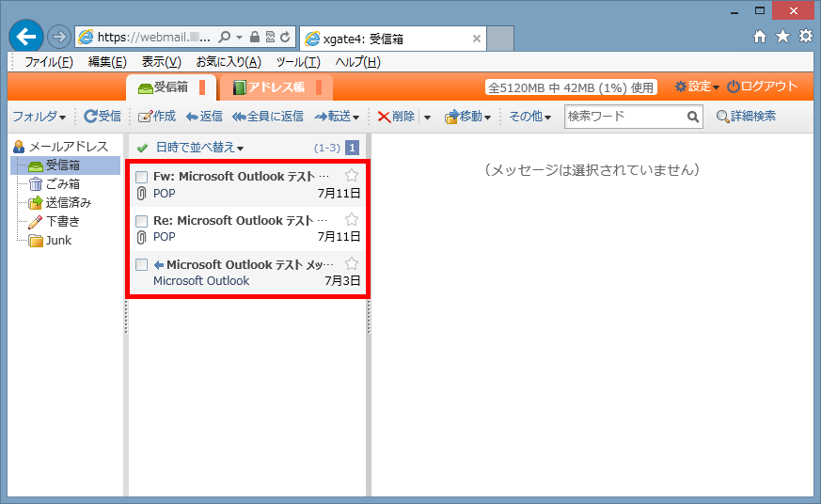Click Reply All (全員に返信) icon

pyautogui.click(x=239, y=117)
